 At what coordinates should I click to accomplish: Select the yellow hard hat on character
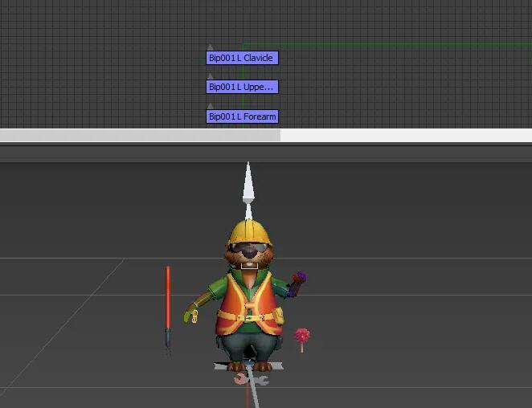click(x=250, y=232)
